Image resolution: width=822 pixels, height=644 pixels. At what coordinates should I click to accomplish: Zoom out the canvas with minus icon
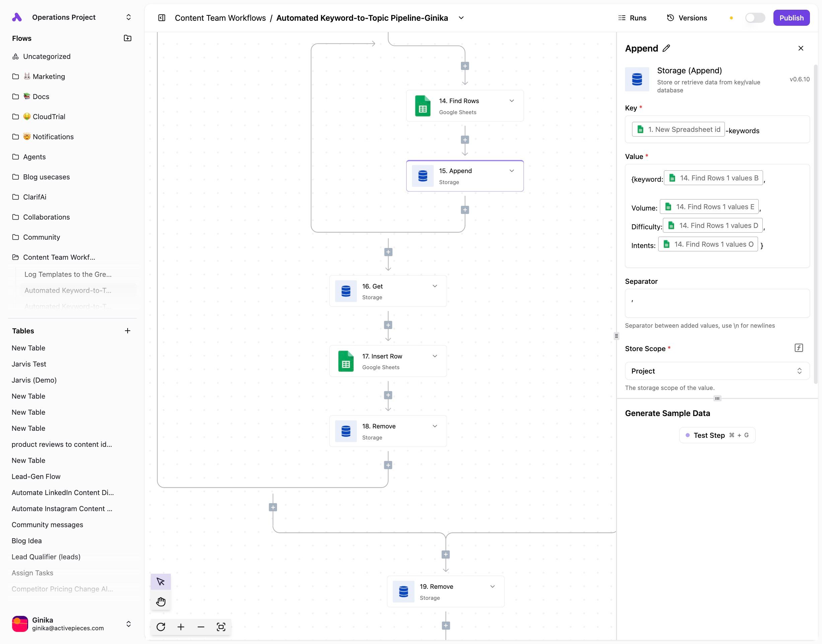pyautogui.click(x=201, y=627)
